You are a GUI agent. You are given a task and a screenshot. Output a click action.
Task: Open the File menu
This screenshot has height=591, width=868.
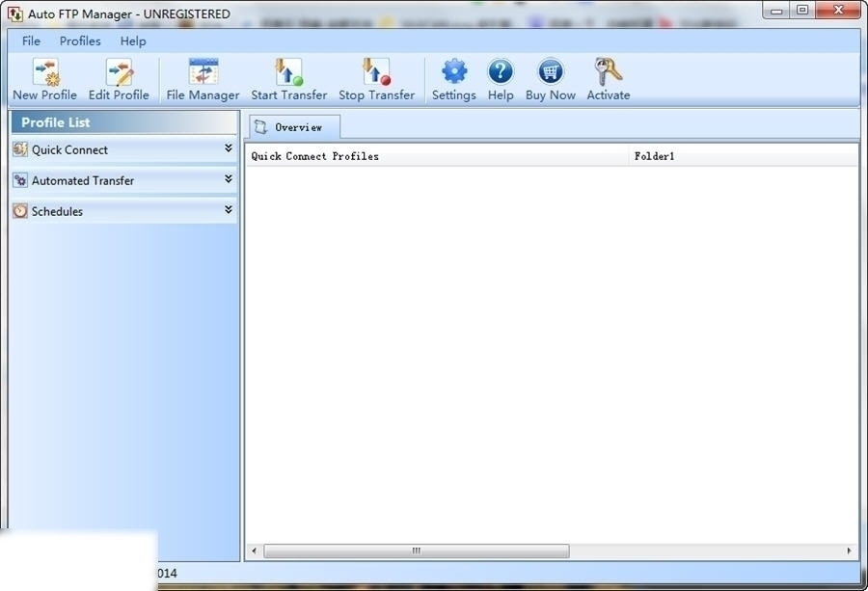click(31, 40)
